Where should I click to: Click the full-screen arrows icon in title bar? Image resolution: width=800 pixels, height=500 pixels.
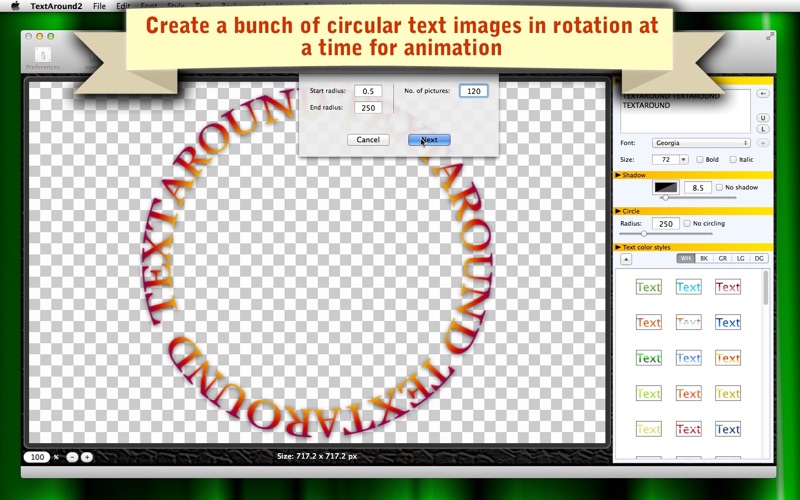(x=769, y=36)
